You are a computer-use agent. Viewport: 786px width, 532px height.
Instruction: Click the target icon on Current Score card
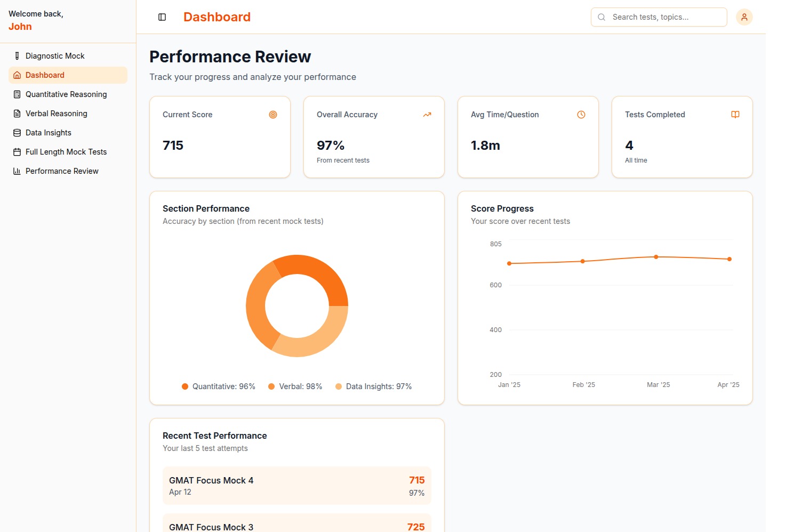click(273, 114)
